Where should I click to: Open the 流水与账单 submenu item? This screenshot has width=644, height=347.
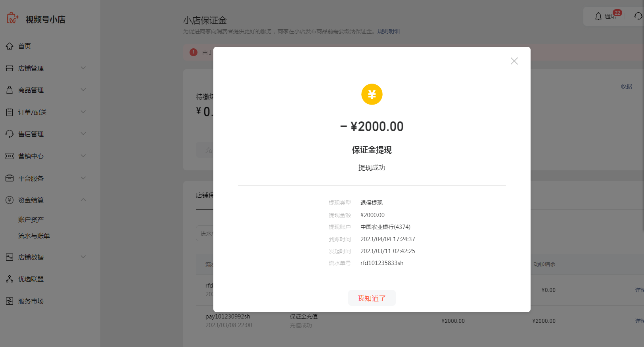click(34, 236)
